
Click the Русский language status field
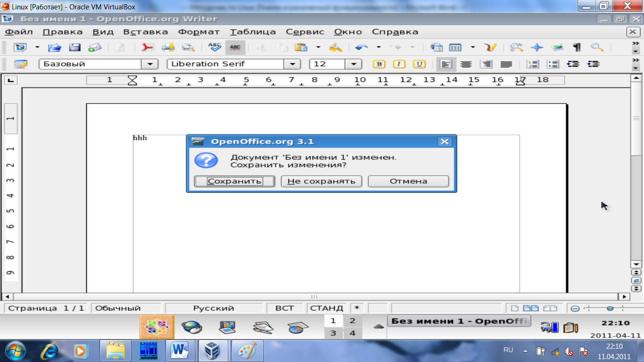click(213, 308)
